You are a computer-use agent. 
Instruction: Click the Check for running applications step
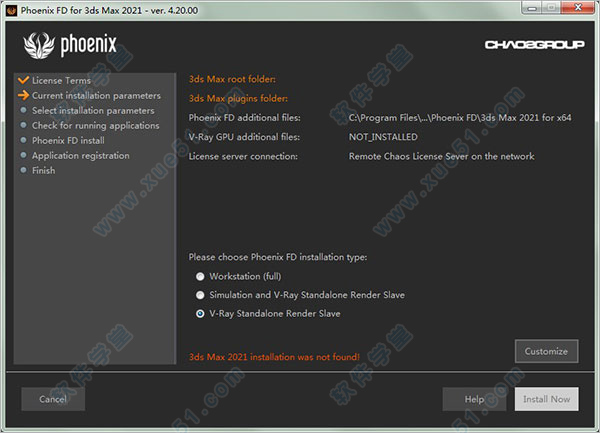(96, 125)
